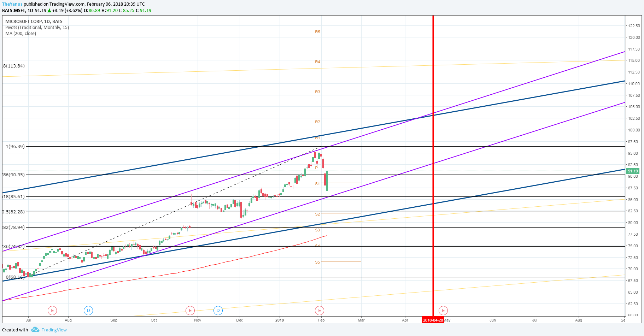Image resolution: width=644 pixels, height=336 pixels.
Task: Click the Apr time axis label
Action: point(405,320)
